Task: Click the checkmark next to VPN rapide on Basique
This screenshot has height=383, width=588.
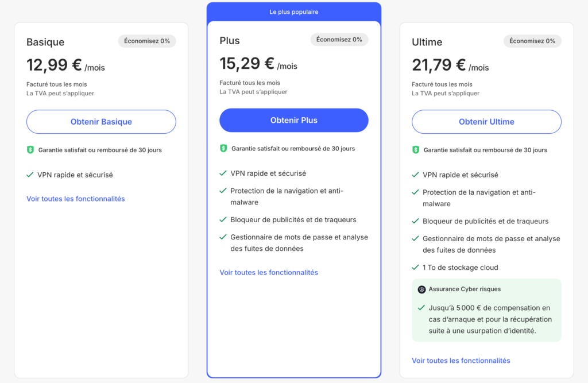Action: (30, 175)
